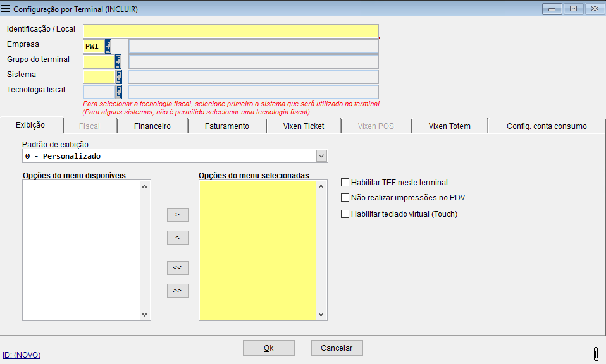
Task: Open the 'Padrão de exibição' dropdown
Action: [321, 155]
